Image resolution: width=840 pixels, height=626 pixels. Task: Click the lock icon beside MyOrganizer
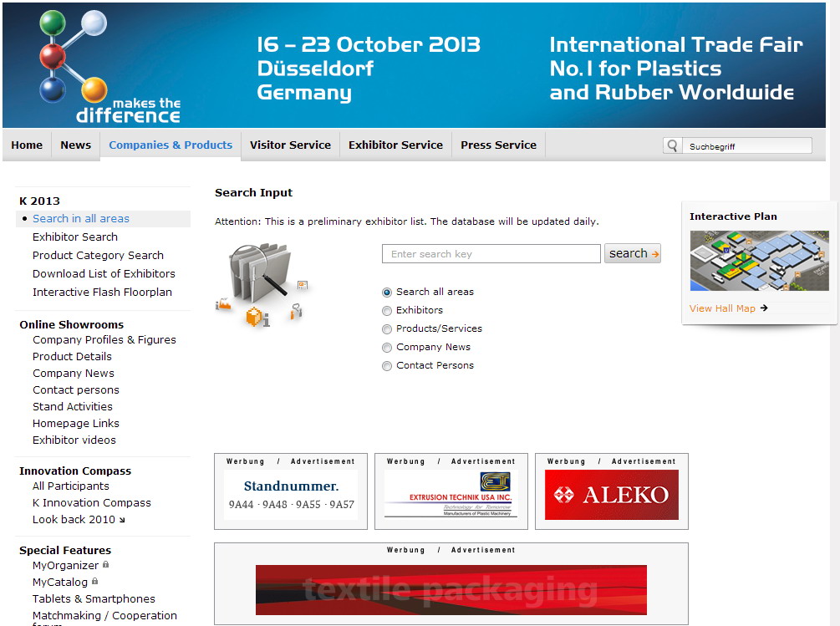pos(106,565)
